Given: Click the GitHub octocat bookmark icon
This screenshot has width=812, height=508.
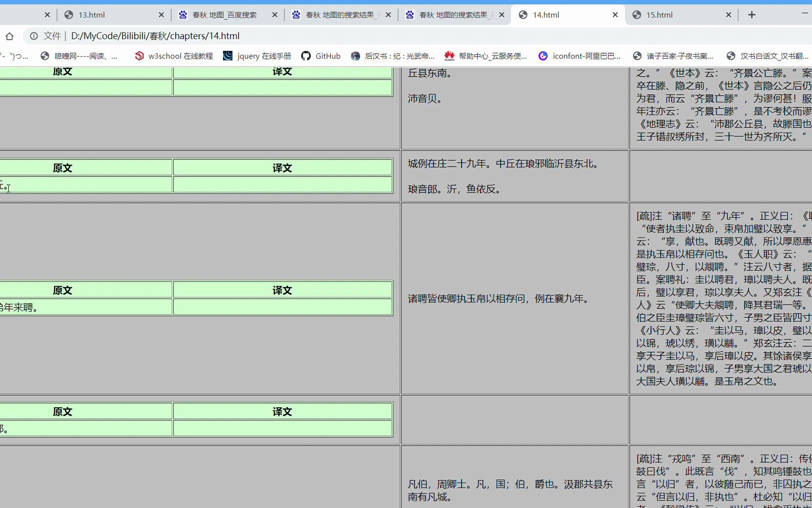Looking at the screenshot, I should coord(306,56).
